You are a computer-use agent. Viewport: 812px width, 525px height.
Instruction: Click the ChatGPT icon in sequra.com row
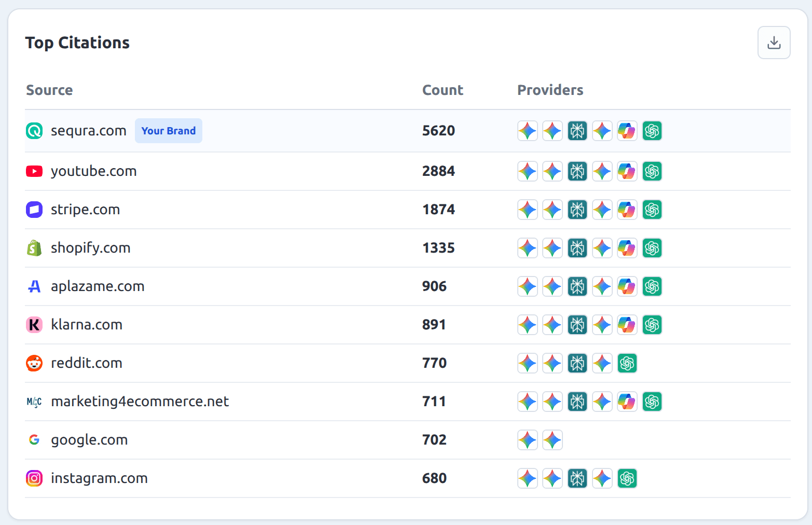coord(652,131)
